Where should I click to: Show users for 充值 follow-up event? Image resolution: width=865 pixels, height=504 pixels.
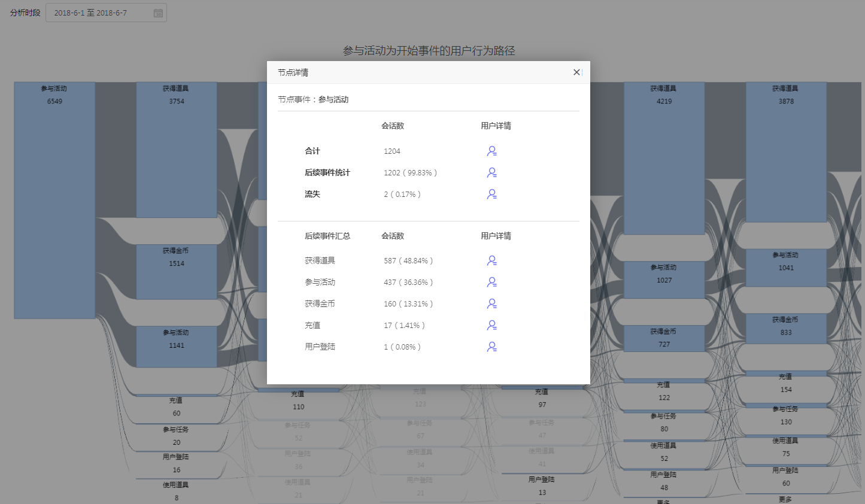[491, 326]
